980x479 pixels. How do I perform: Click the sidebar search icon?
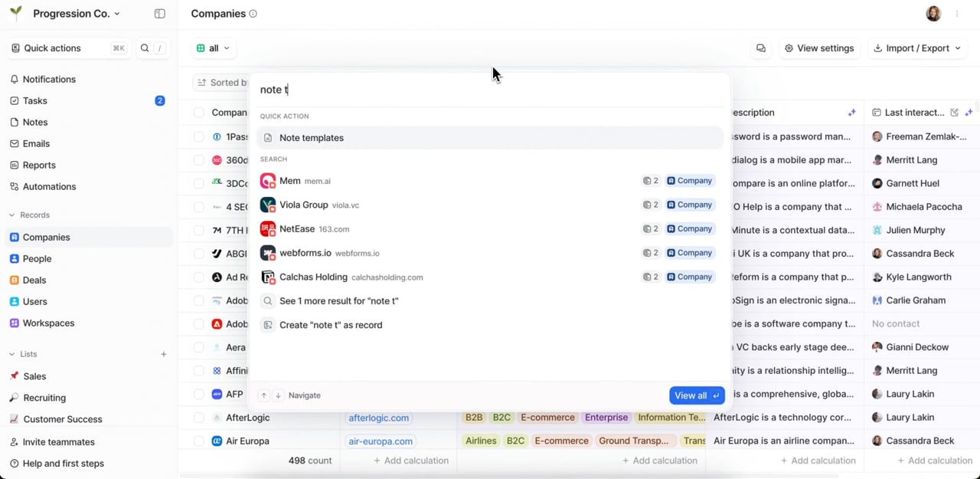tap(145, 48)
